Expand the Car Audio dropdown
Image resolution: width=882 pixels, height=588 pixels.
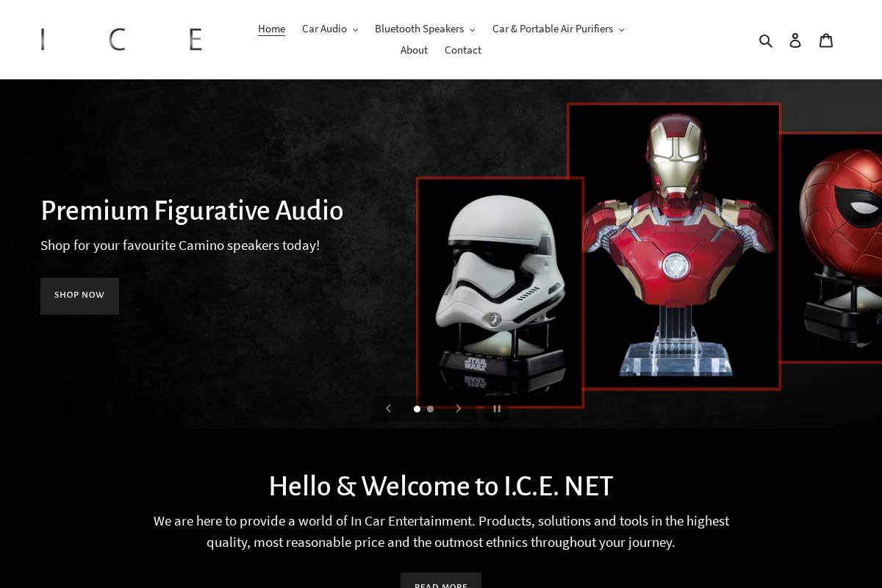point(330,29)
